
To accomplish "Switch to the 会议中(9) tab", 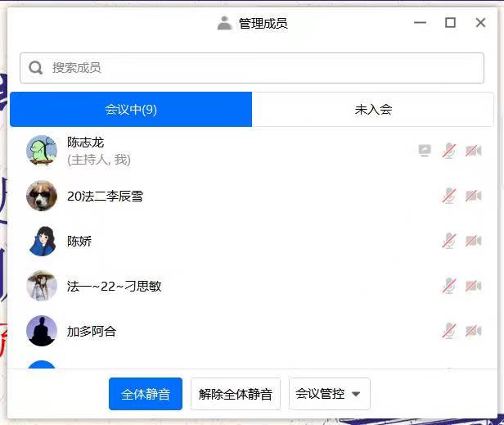I will tap(131, 110).
